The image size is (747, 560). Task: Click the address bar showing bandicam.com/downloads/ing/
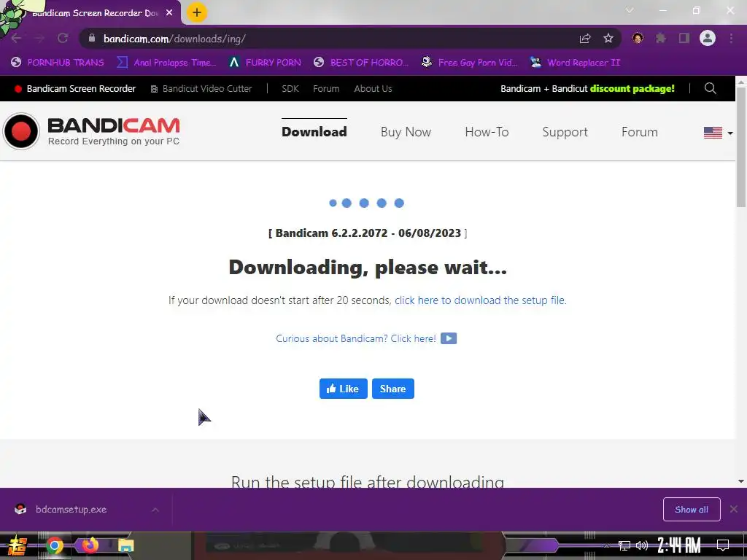(x=329, y=39)
